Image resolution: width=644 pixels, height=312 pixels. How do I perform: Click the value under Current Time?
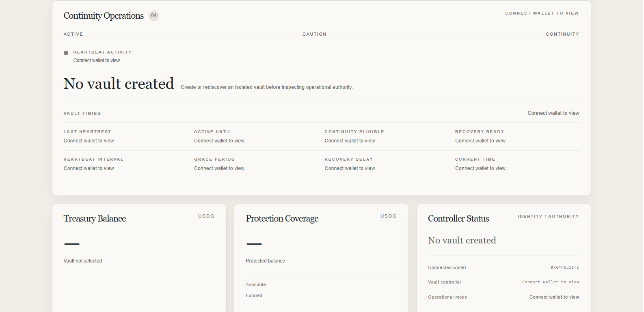tap(480, 168)
